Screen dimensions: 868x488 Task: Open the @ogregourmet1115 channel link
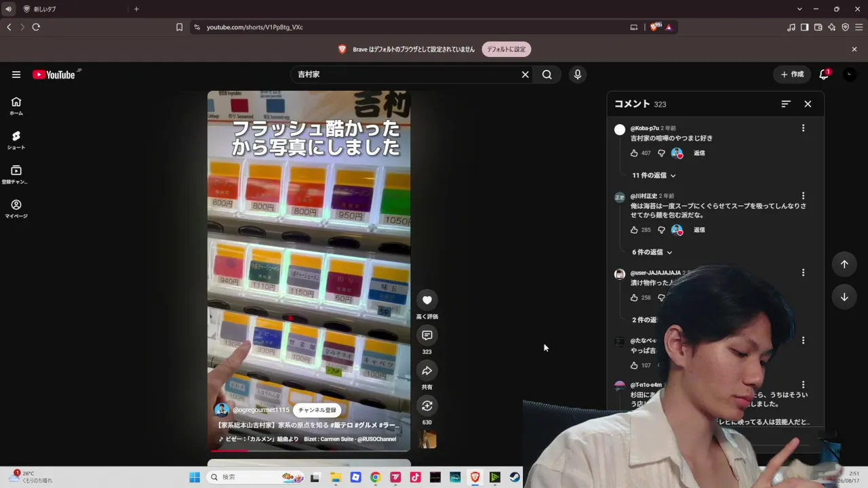tap(261, 410)
